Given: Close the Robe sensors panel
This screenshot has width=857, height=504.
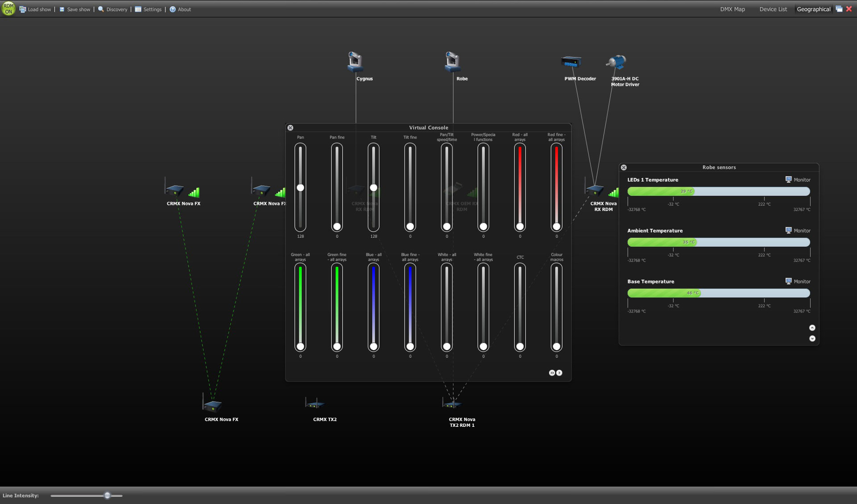Looking at the screenshot, I should coord(623,167).
